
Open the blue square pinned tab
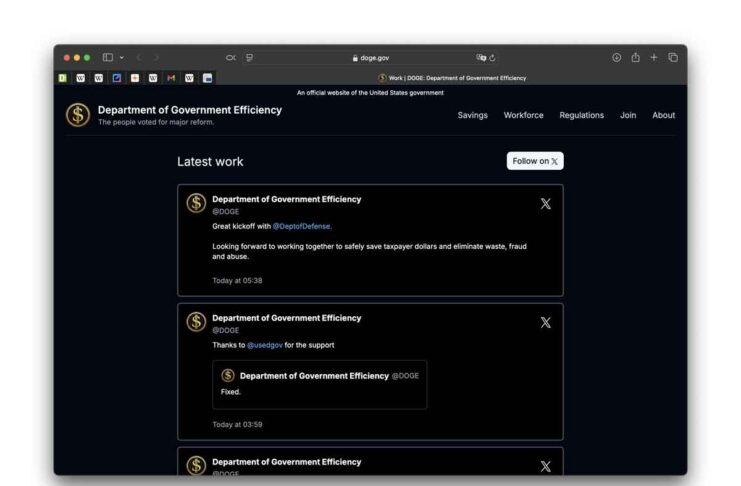tap(117, 78)
